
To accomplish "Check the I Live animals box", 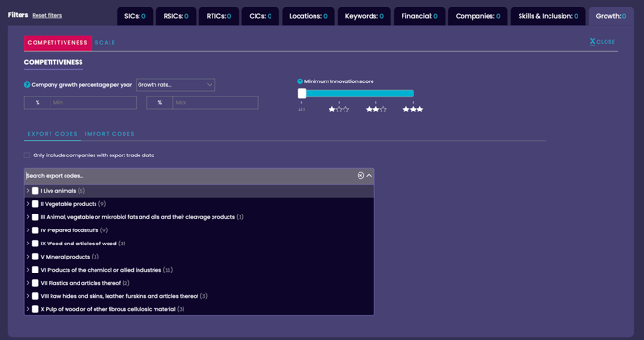I will pos(36,191).
